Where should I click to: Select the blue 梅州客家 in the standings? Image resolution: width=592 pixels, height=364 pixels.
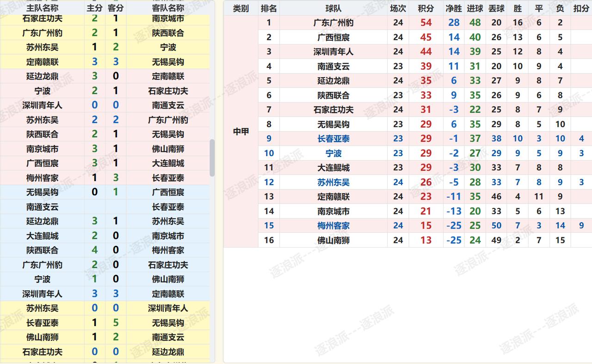(333, 226)
